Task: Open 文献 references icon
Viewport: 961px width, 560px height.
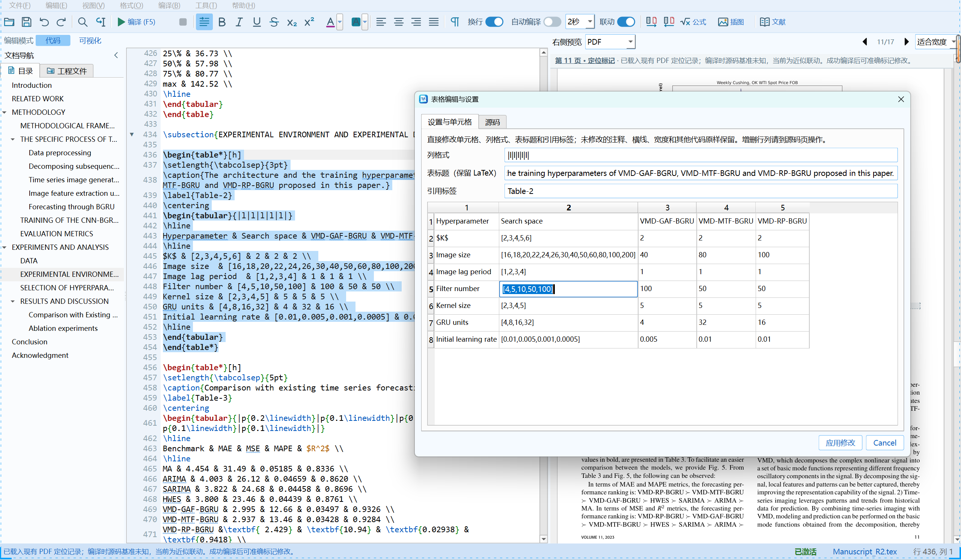Action: 773,22
